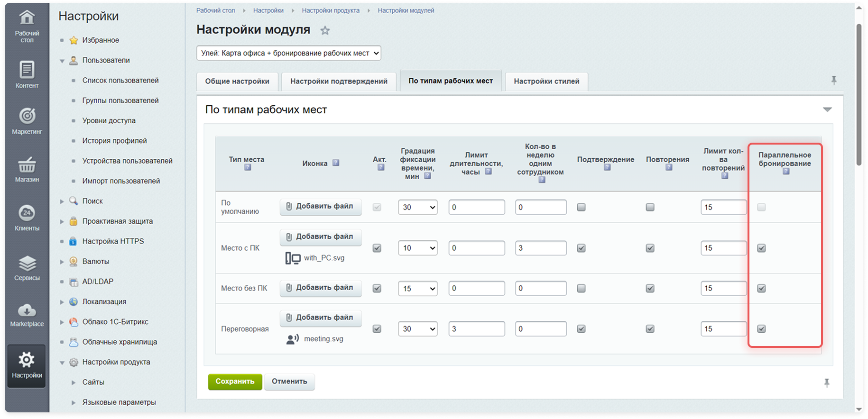Enable Подтверждение for По умолчанию row
The height and width of the screenshot is (419, 868).
coord(581,207)
